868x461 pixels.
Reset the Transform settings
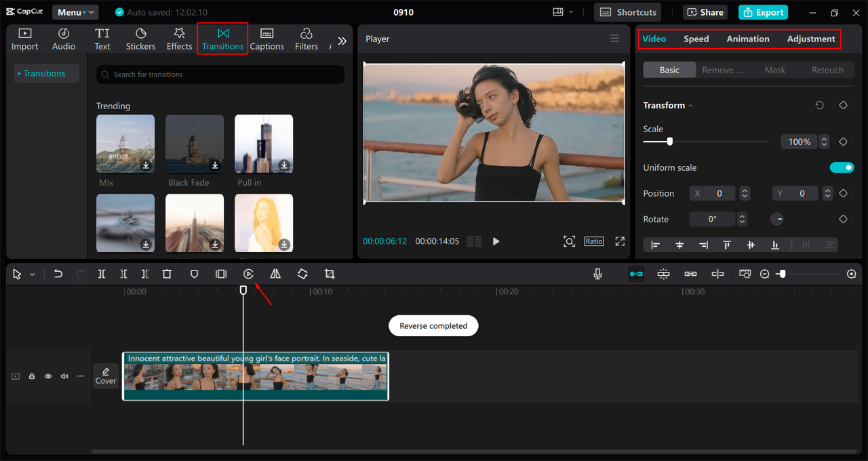[x=819, y=105]
